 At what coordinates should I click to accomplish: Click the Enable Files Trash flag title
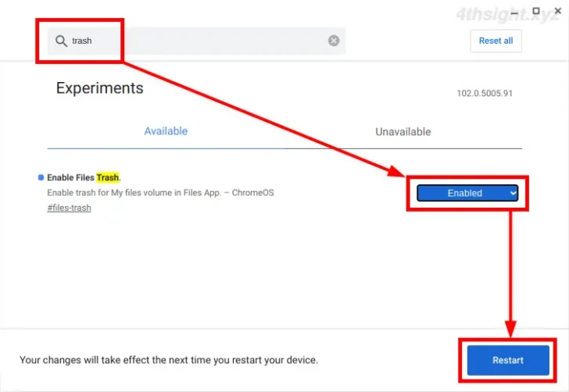pos(84,177)
